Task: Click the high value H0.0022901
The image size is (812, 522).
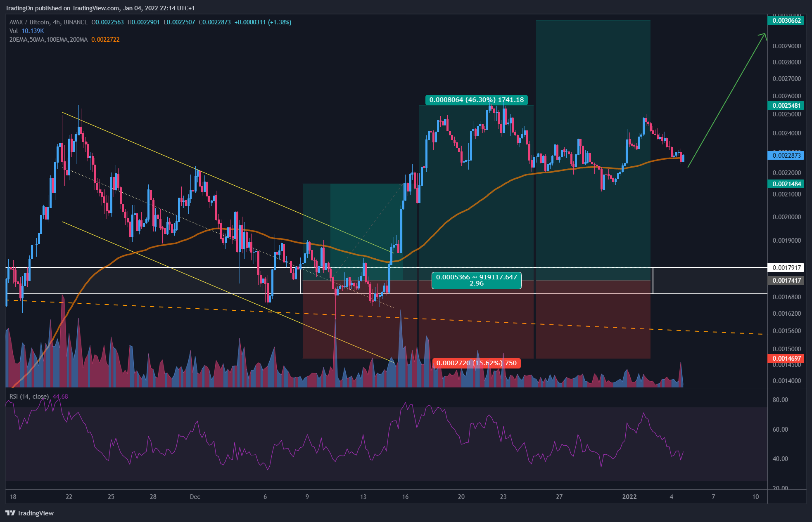Action: point(143,22)
